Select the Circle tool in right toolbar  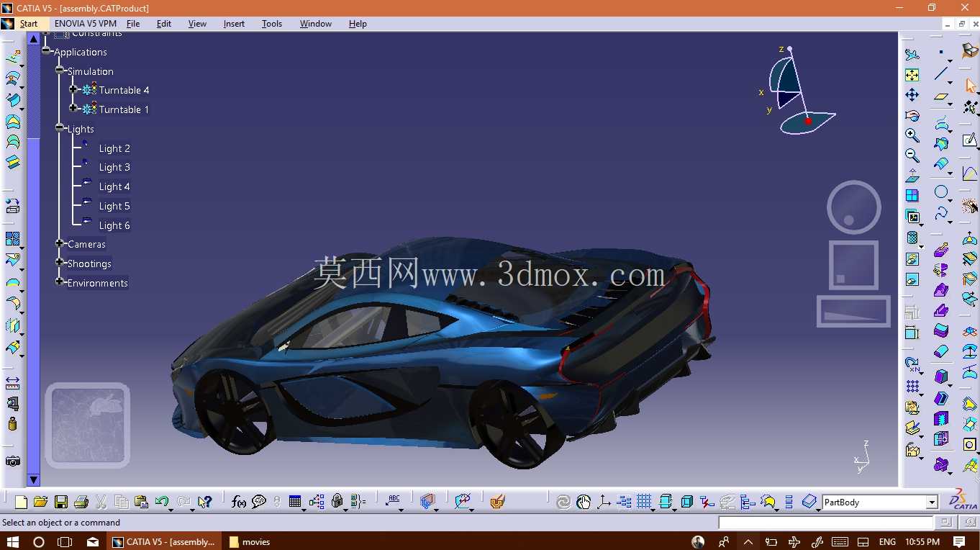point(941,192)
